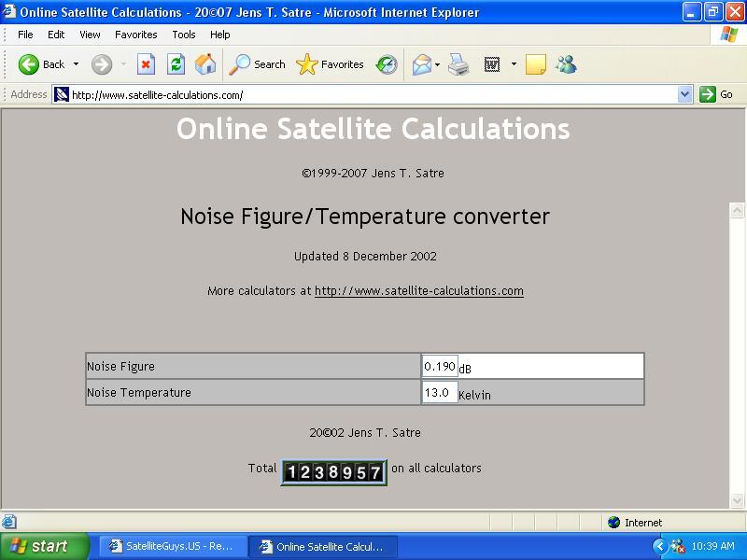Click the scrollbar up arrow
This screenshot has width=747, height=560.
(737, 211)
